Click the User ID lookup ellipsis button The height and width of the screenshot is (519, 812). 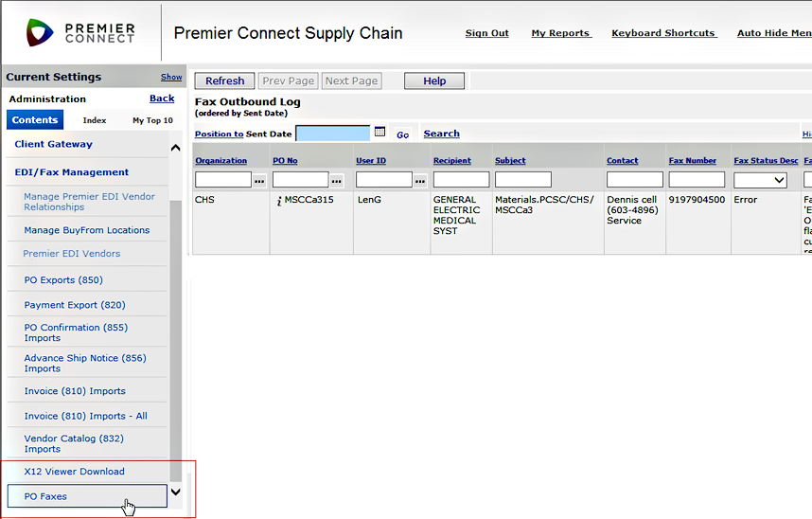coord(420,180)
